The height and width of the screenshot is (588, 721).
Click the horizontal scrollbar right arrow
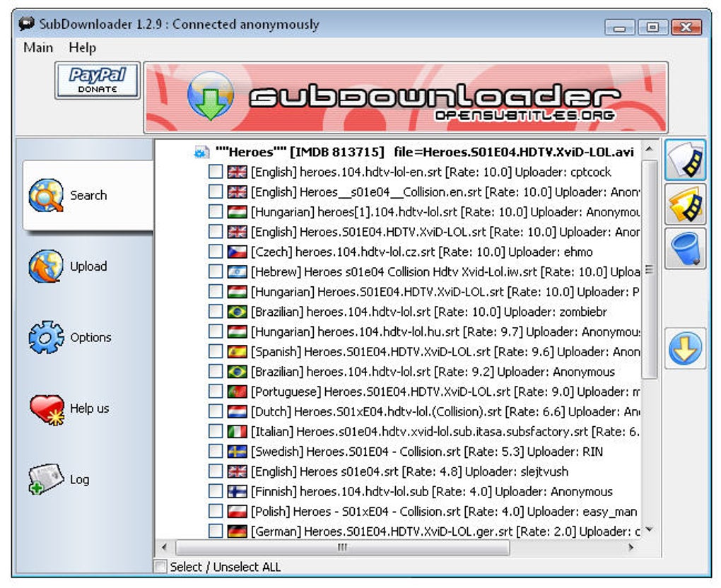pos(631,547)
